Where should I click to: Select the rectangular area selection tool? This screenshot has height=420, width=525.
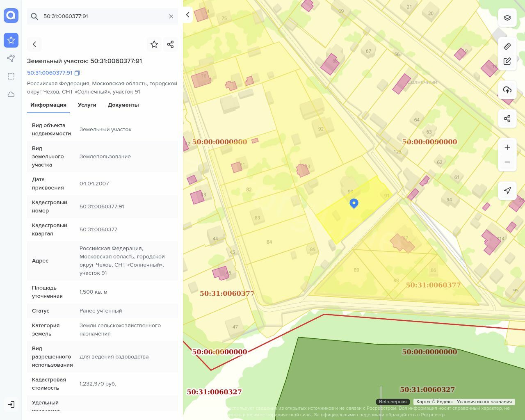(11, 76)
